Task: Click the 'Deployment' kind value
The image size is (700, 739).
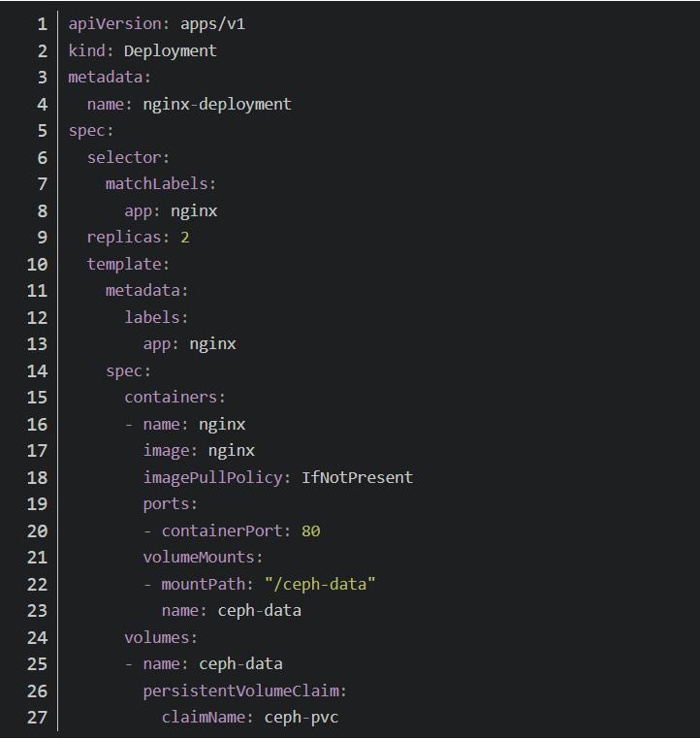Action: [170, 50]
